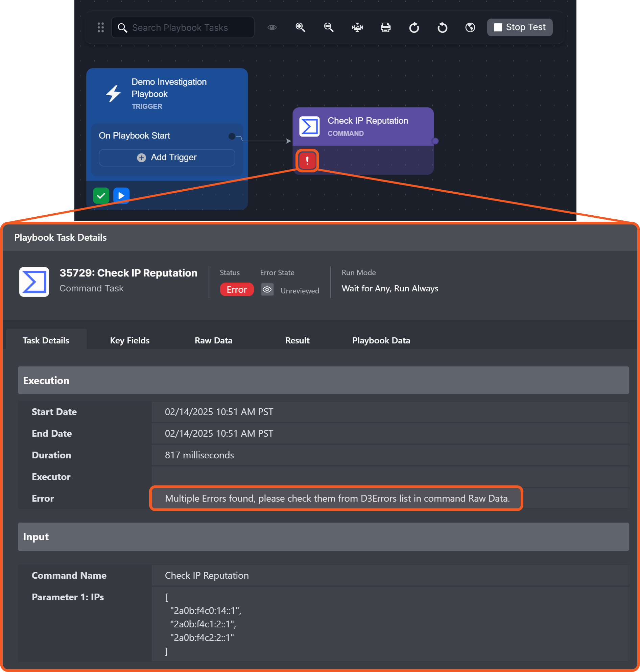Click the zoom in magnifier icon

[300, 27]
